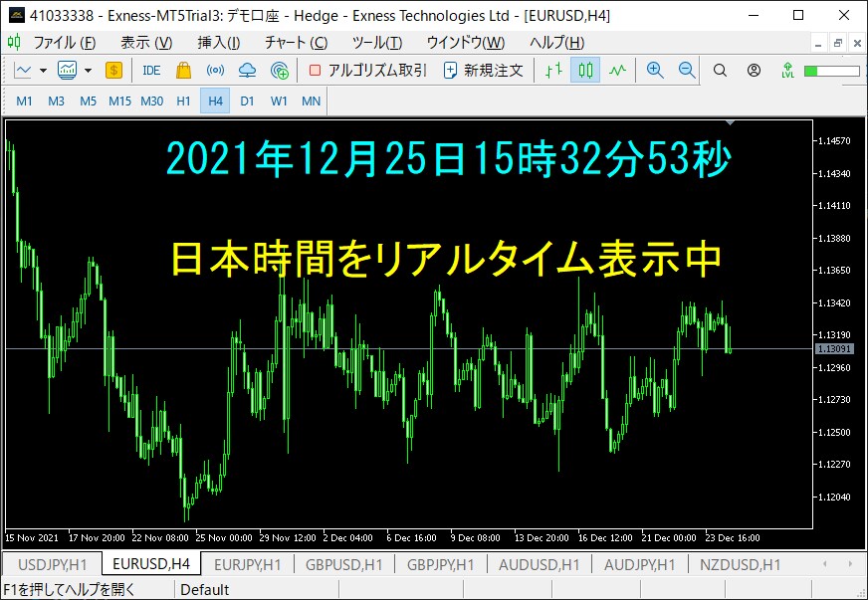Select M5 timeframe
This screenshot has width=868, height=600.
point(88,101)
